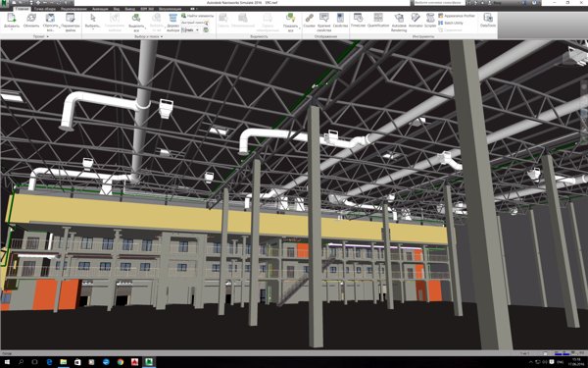
Task: Open the Animator tool
Action: click(x=416, y=20)
